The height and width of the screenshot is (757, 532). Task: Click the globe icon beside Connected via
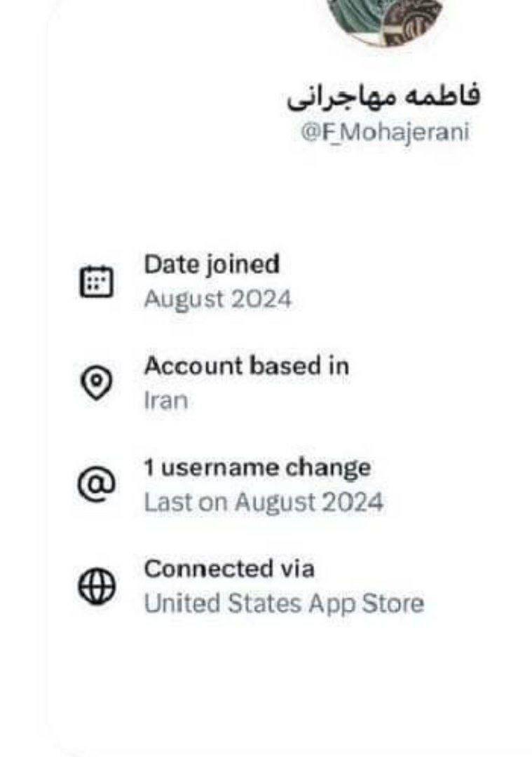(x=96, y=587)
